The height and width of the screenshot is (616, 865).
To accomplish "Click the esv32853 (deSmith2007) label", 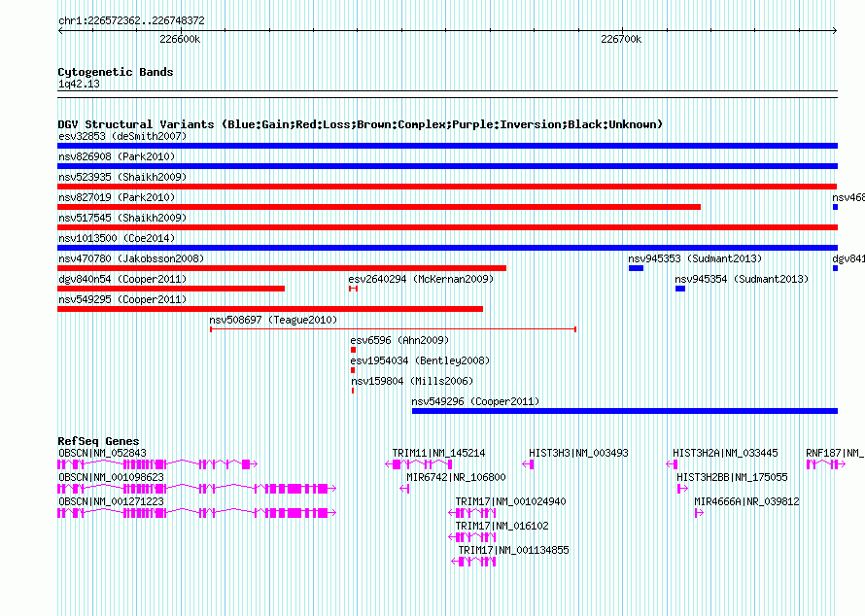I will click(122, 136).
